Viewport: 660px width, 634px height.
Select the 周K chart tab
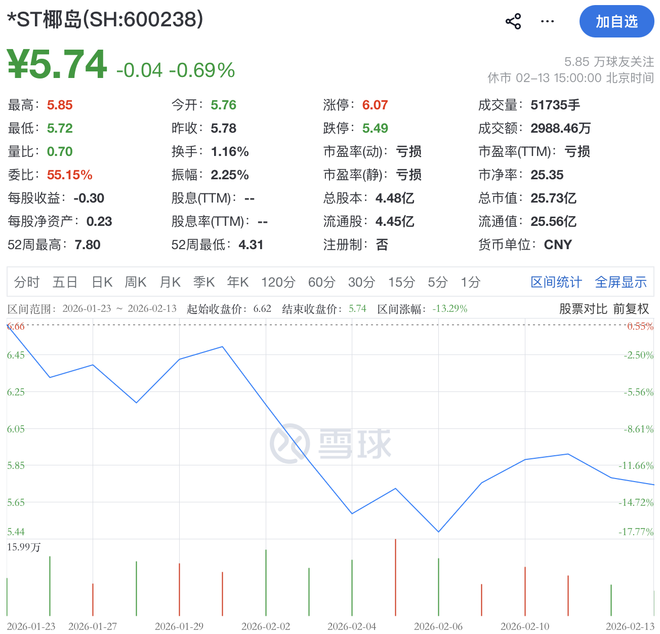coord(135,282)
